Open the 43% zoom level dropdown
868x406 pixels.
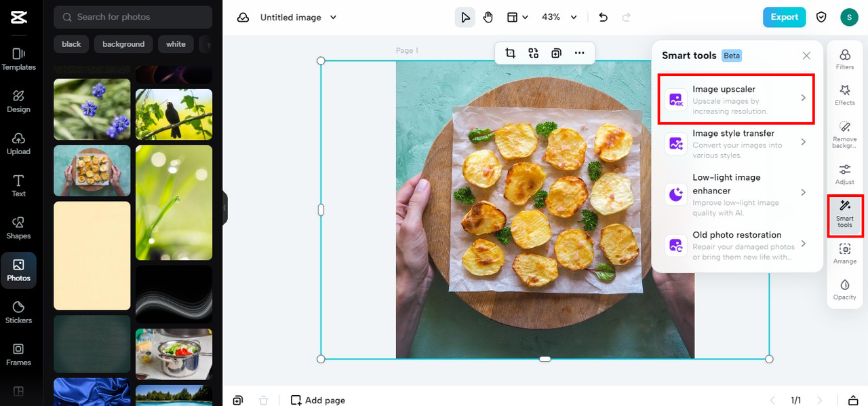(559, 17)
